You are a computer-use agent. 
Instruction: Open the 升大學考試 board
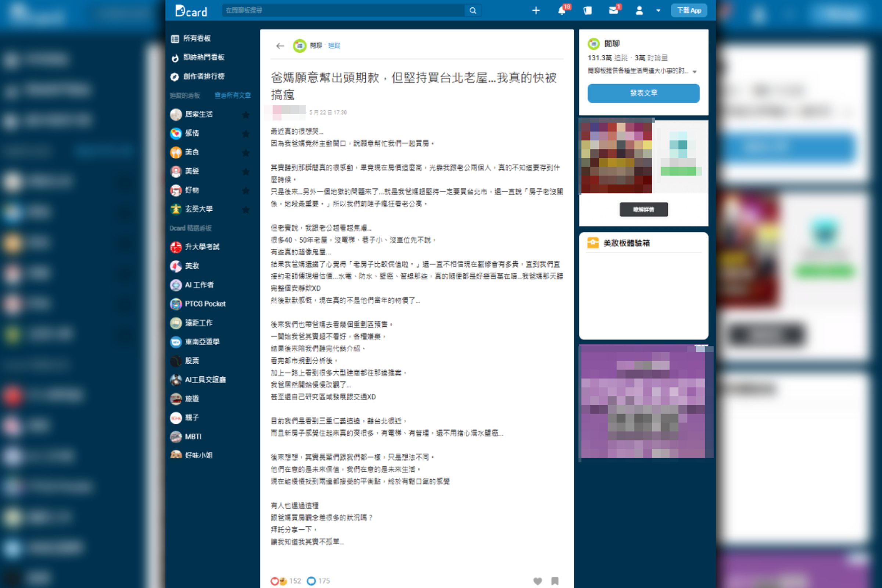[195, 247]
